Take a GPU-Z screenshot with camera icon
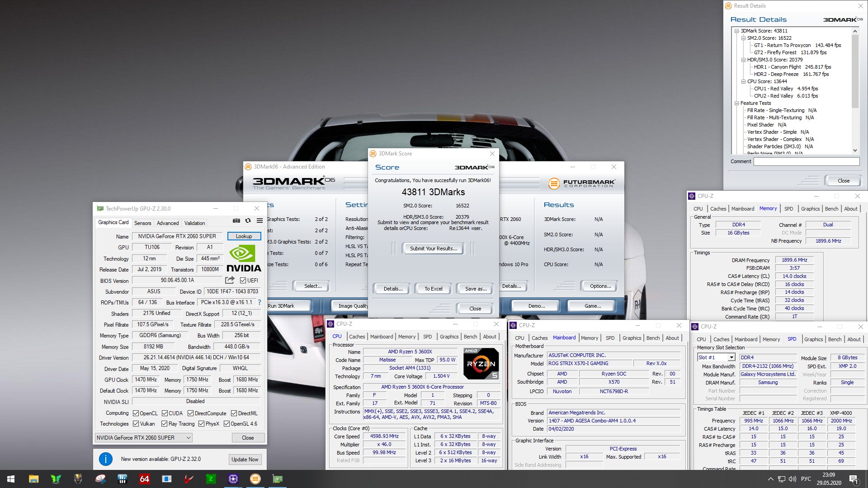Screen dimensions: 868x488 (236, 221)
